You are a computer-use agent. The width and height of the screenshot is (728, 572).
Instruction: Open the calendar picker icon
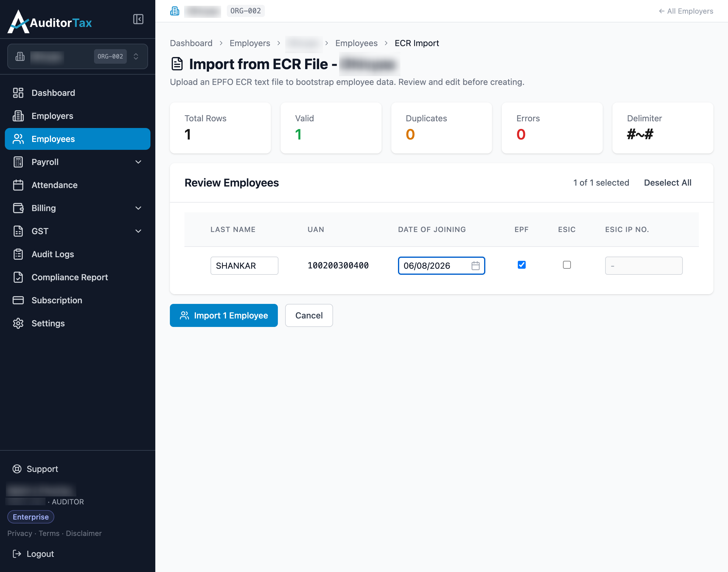(476, 266)
